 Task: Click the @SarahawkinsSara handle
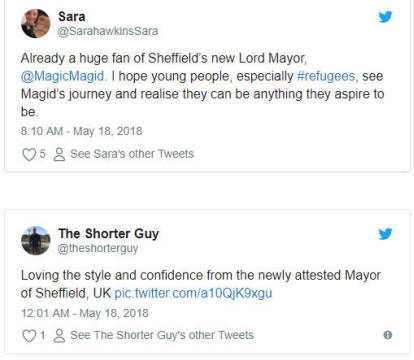pyautogui.click(x=108, y=31)
